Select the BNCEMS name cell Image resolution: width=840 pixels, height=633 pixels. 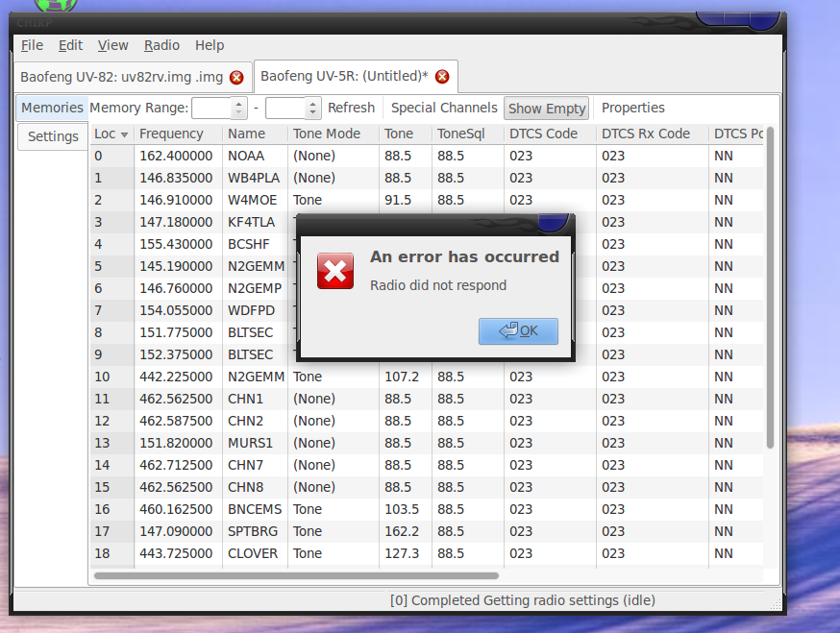click(255, 509)
